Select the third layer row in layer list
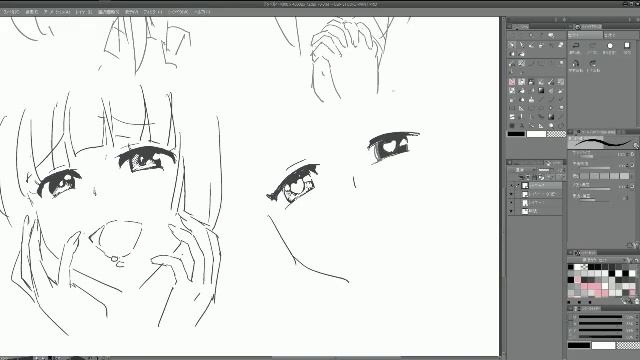The height and width of the screenshot is (360, 640). coord(535,203)
